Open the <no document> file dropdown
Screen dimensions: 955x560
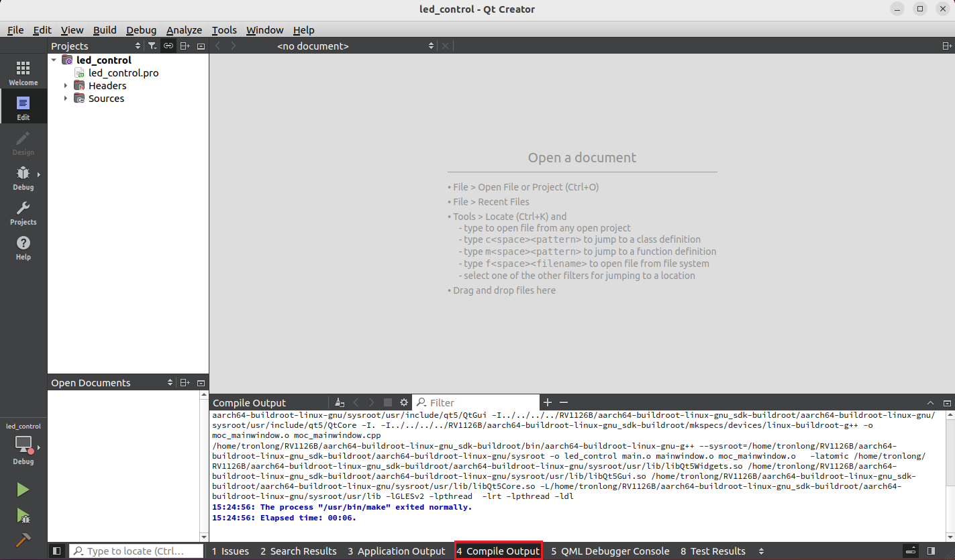click(x=356, y=46)
